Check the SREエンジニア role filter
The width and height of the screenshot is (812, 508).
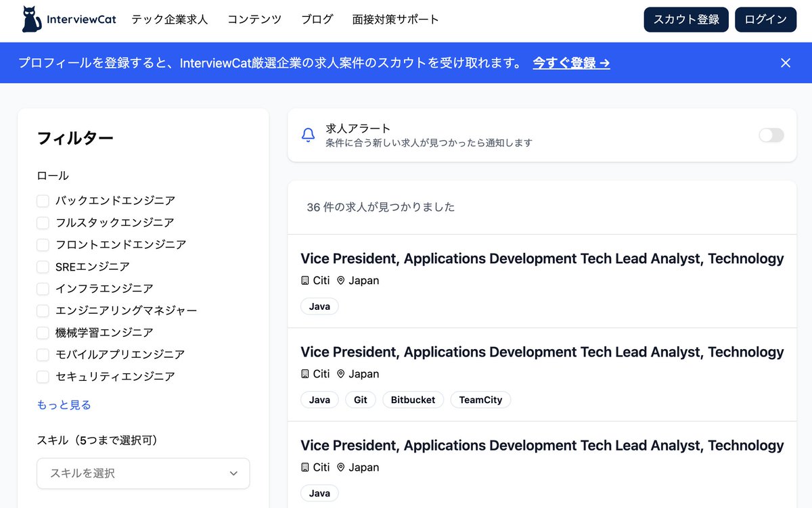click(x=43, y=267)
